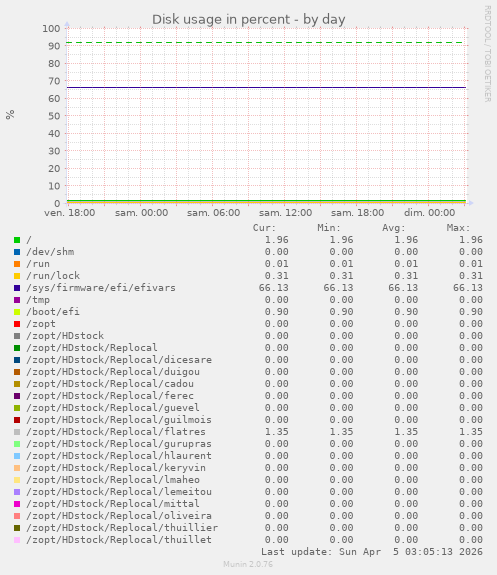Image resolution: width=497 pixels, height=575 pixels.
Task: Select the /sys/firmware/efi/efivars legend label
Action: click(x=101, y=288)
